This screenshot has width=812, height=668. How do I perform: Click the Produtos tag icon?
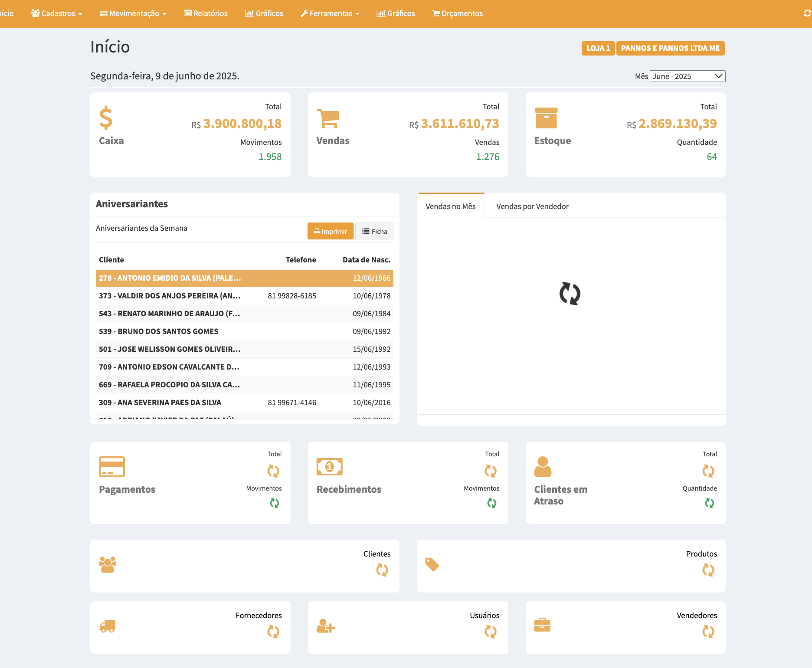click(432, 564)
